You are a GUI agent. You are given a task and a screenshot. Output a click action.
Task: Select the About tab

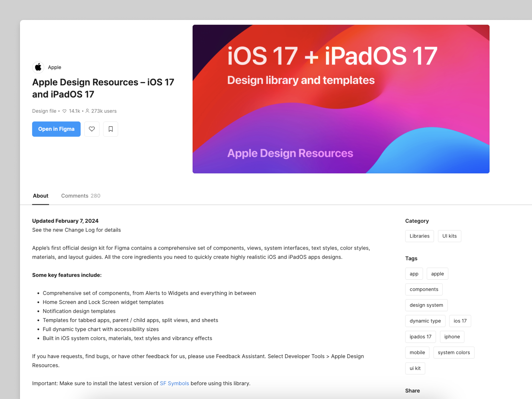(x=40, y=196)
